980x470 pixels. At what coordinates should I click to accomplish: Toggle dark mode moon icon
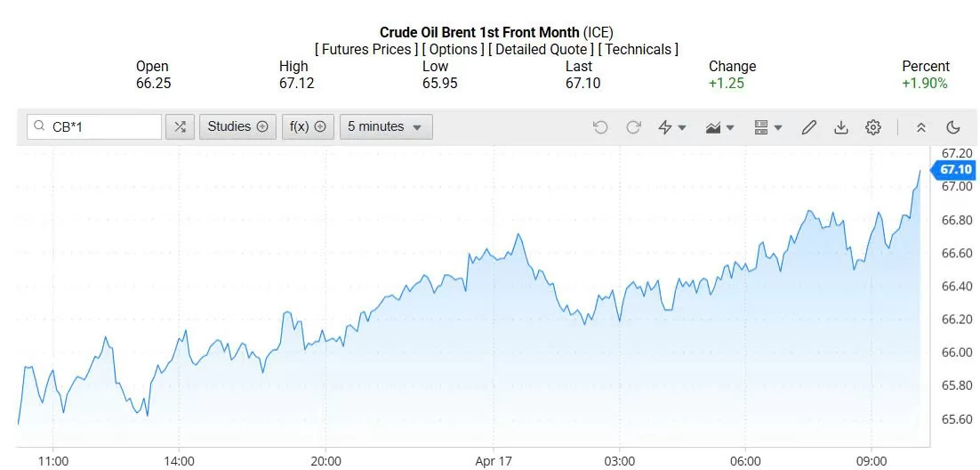click(953, 127)
